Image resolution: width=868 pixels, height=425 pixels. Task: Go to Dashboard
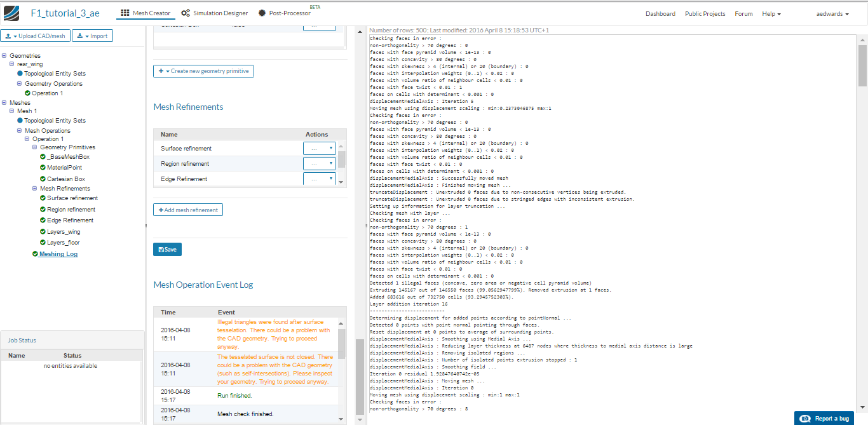660,14
